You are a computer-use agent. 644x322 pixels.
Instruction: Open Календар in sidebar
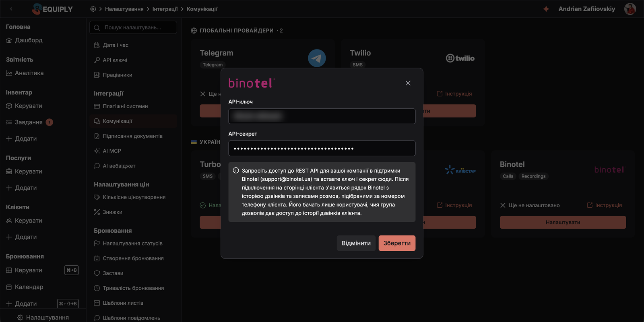(x=25, y=287)
